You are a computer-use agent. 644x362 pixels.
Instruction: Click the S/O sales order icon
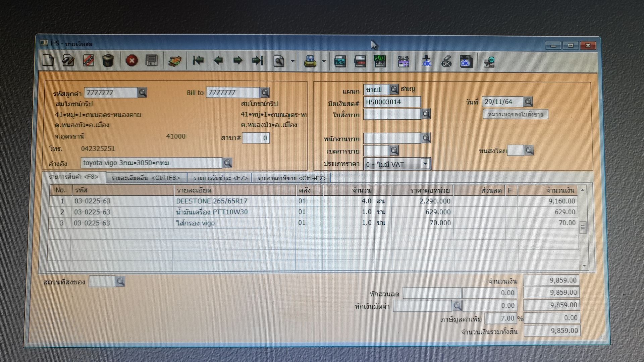point(380,62)
